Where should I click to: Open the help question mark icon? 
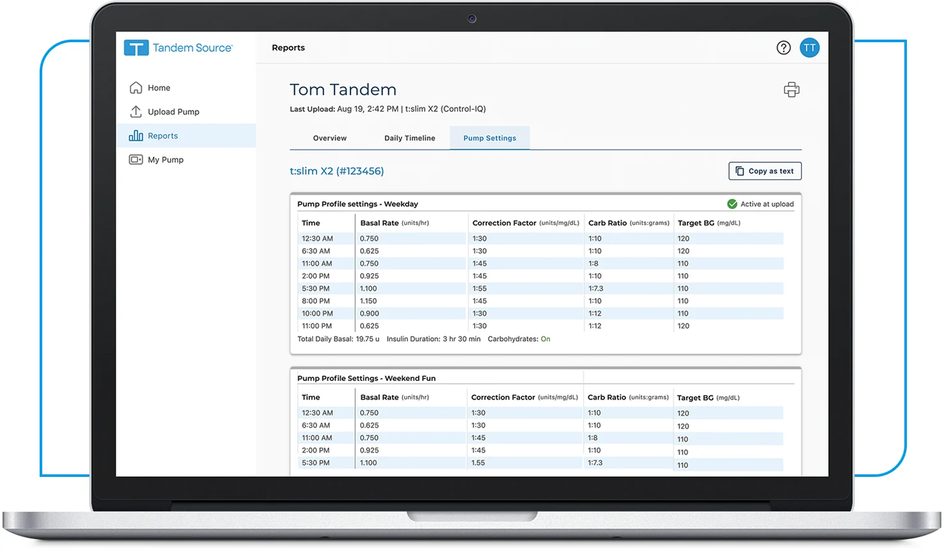(783, 47)
